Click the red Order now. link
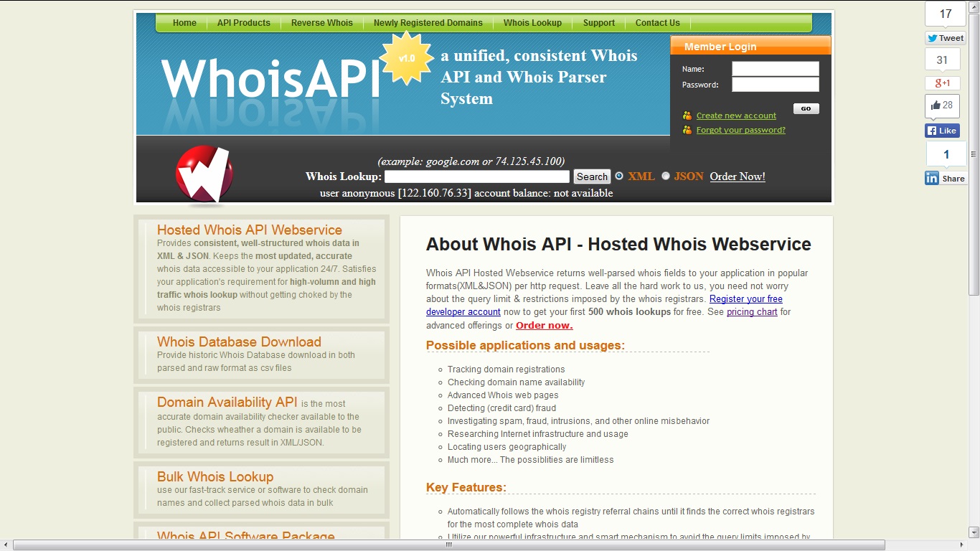 tap(544, 325)
